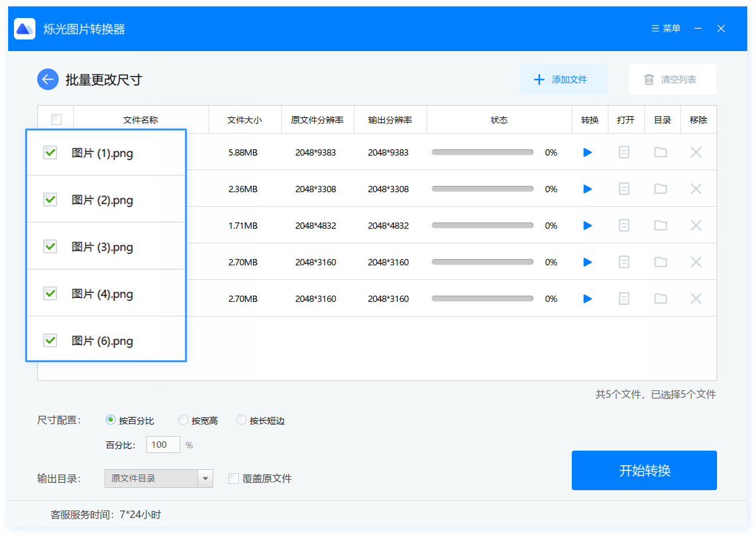Select the 按宽高 sizing mode
The height and width of the screenshot is (536, 756).
[183, 419]
